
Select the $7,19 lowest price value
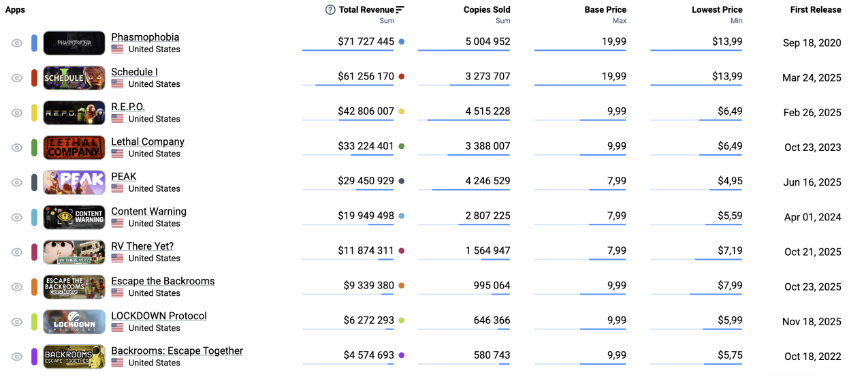coord(730,251)
